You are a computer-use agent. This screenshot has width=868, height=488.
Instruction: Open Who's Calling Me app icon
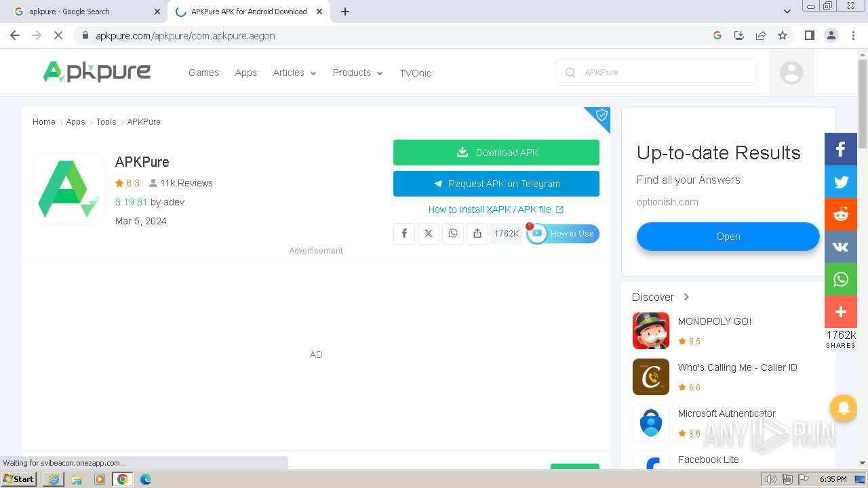point(651,377)
